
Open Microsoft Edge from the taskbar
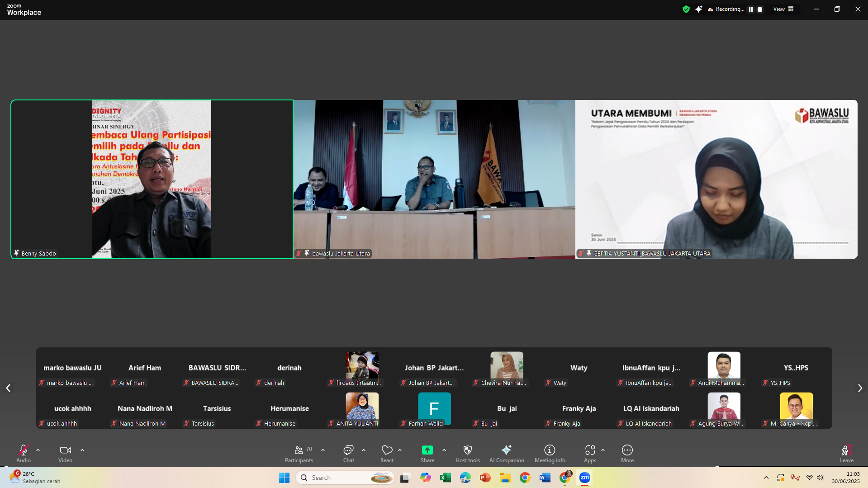465,478
